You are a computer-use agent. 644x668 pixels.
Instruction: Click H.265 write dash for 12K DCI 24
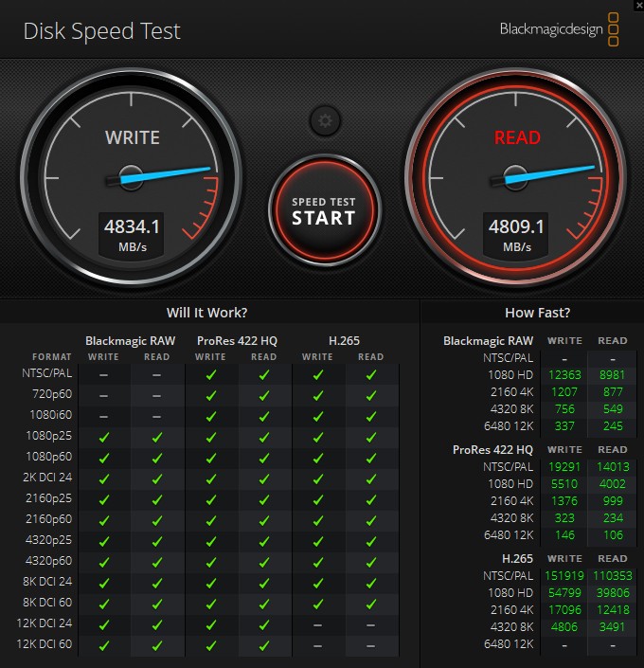pos(317,625)
